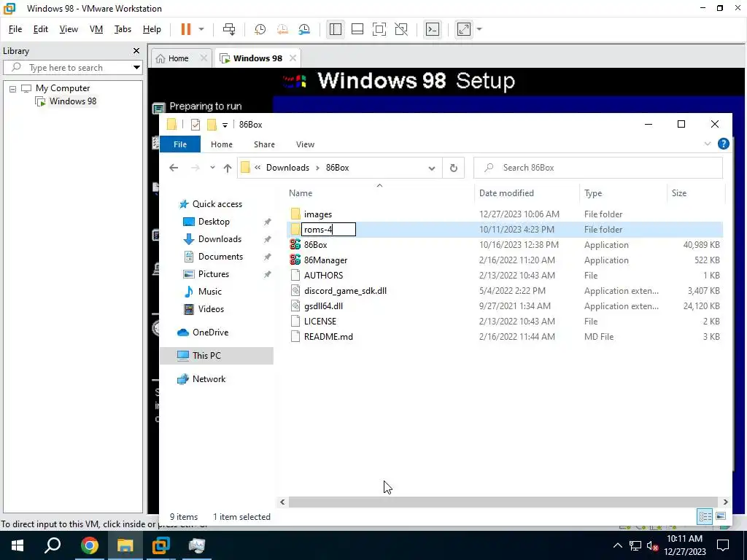Viewport: 747px width, 560px height.
Task: Open the power options arrow beside pause
Action: [201, 29]
